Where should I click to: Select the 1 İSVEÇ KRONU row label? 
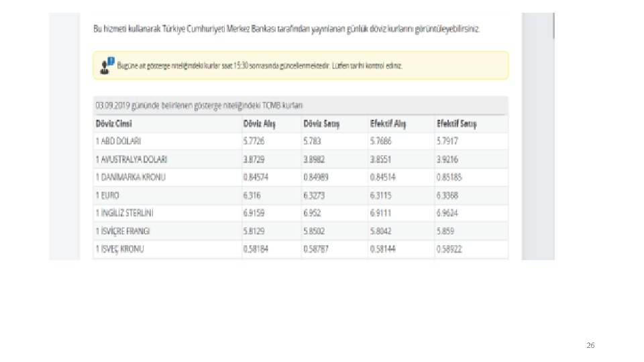pos(119,249)
